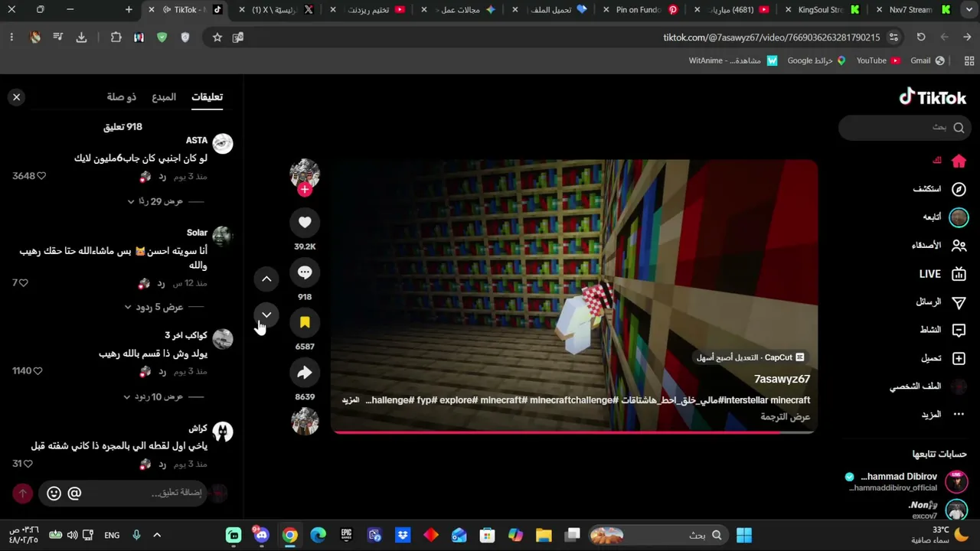Toggle the video bookmark (favorites) button
Viewport: 980px width, 551px height.
[305, 322]
